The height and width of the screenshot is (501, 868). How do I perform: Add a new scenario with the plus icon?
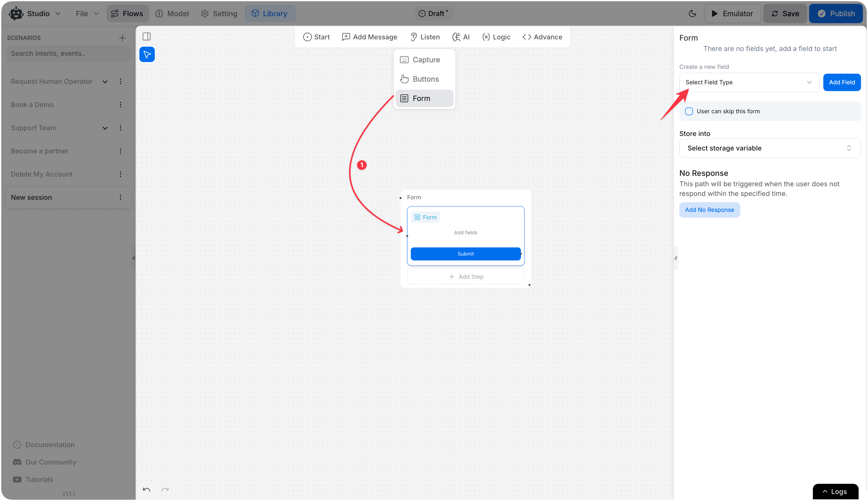[x=122, y=38]
